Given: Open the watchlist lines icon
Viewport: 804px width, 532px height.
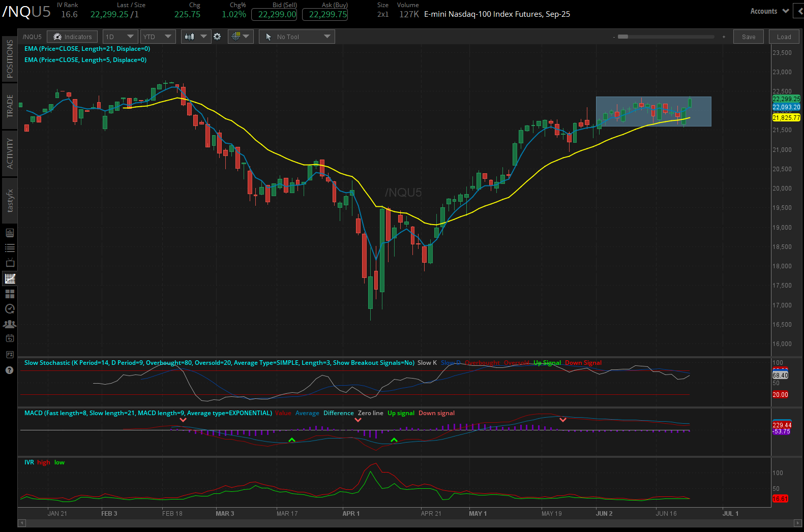Looking at the screenshot, I should tap(10, 248).
